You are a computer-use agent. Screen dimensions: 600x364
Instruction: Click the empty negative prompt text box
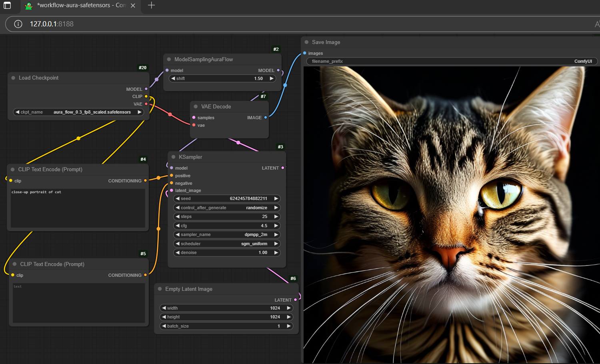(79, 303)
